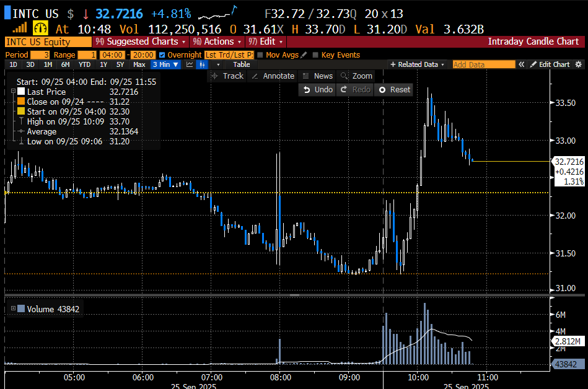The width and height of the screenshot is (588, 389).
Task: Click the +4.81% change value
Action: pyautogui.click(x=171, y=14)
